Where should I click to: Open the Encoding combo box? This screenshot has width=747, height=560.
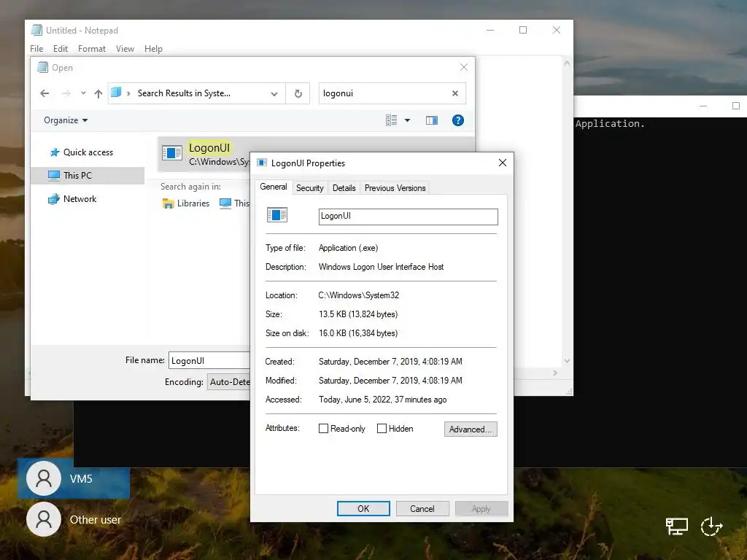pyautogui.click(x=228, y=382)
